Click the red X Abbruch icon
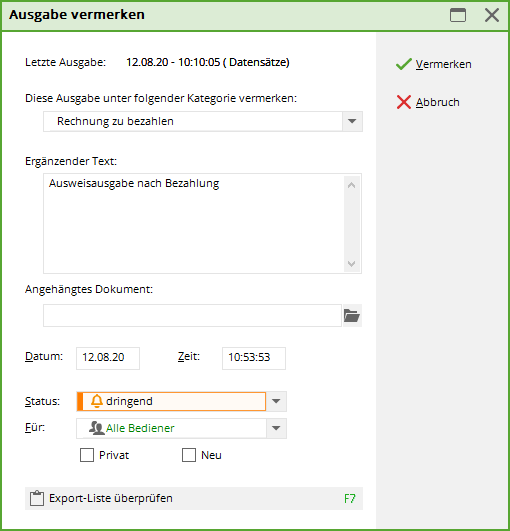Screen dimensions: 510x531 point(404,102)
